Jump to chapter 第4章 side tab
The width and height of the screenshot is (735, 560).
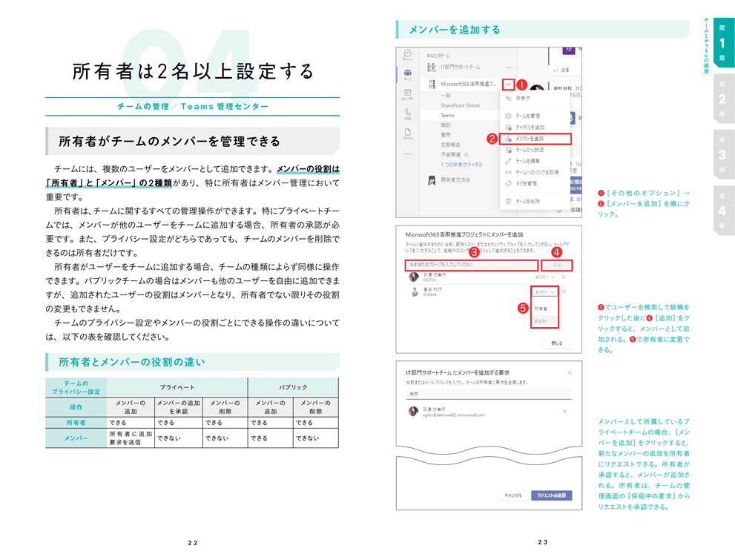coord(722,211)
